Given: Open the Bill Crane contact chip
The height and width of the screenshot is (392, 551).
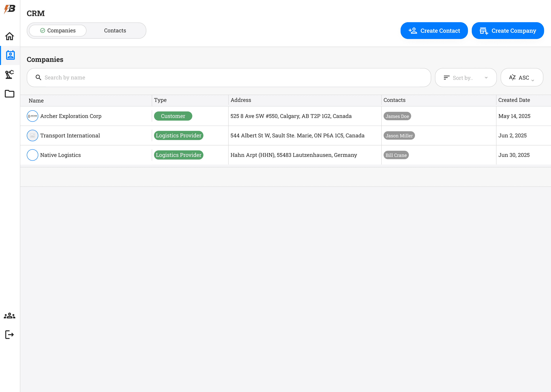Looking at the screenshot, I should (396, 155).
